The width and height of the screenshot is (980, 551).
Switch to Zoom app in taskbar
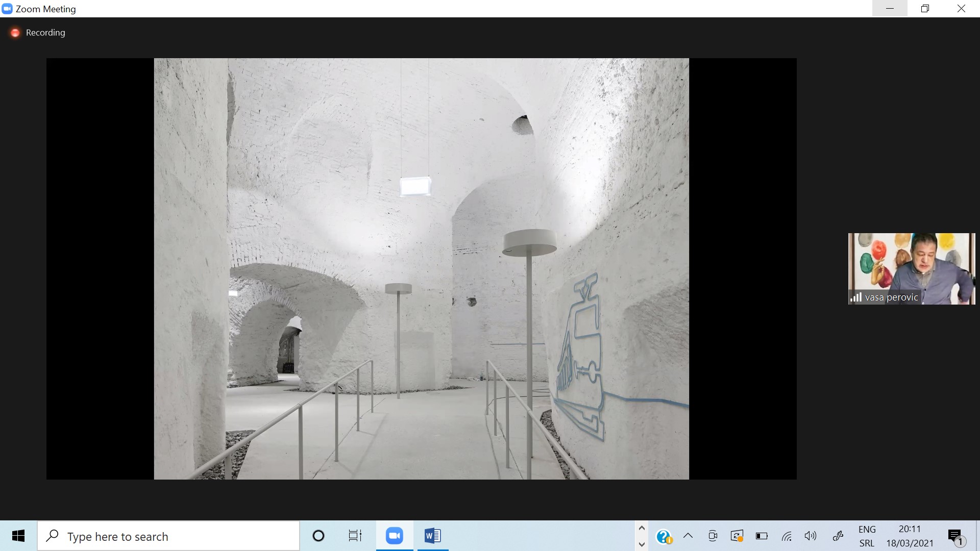click(395, 536)
